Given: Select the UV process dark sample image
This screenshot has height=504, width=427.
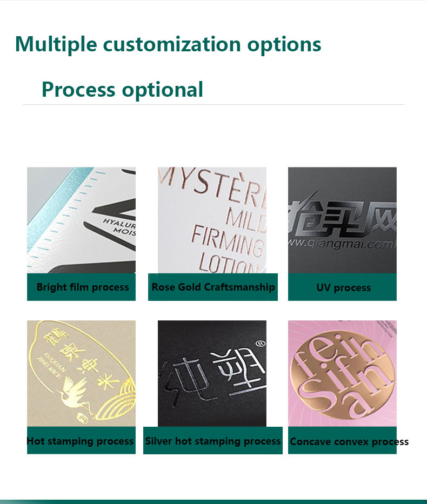Looking at the screenshot, I should [x=342, y=220].
